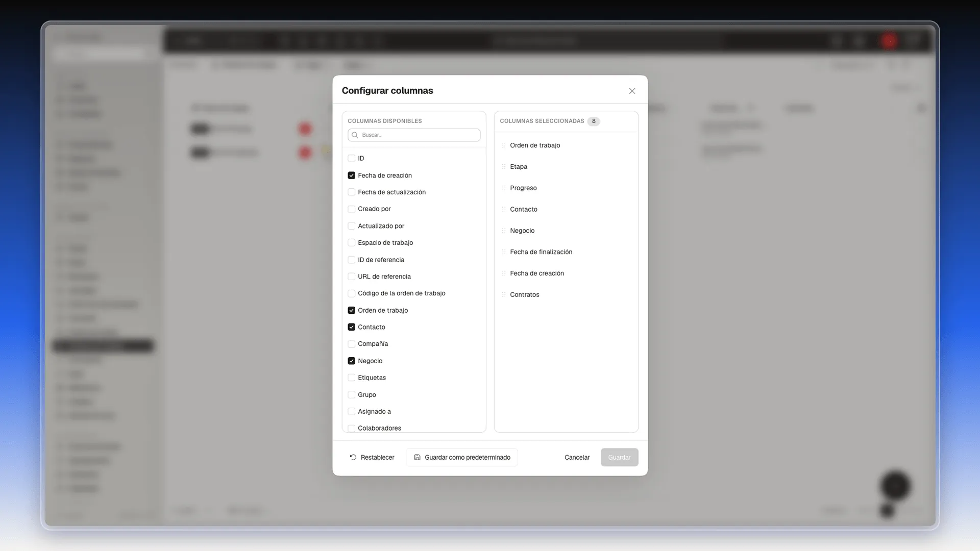Select Etapa in selected columns list

tap(519, 167)
